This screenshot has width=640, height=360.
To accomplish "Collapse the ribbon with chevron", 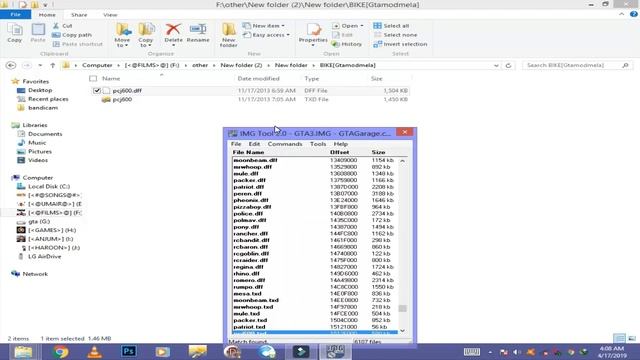I will pos(621,14).
